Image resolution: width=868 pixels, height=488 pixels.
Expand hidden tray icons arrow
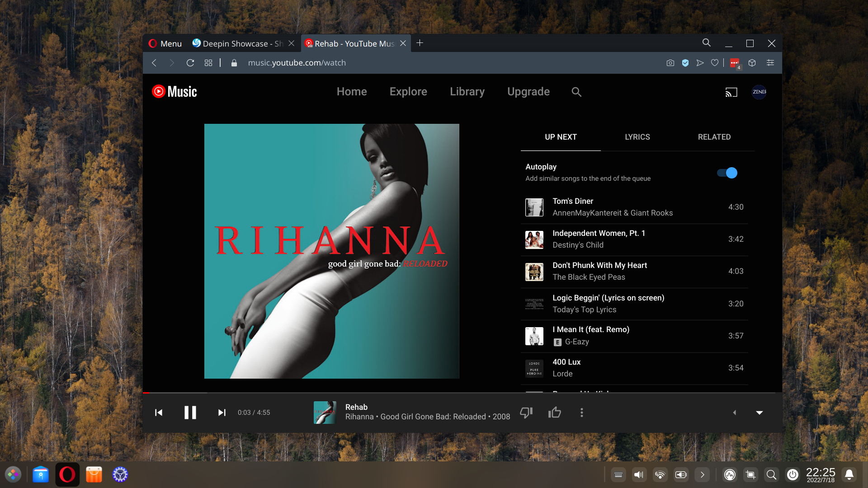coord(702,474)
